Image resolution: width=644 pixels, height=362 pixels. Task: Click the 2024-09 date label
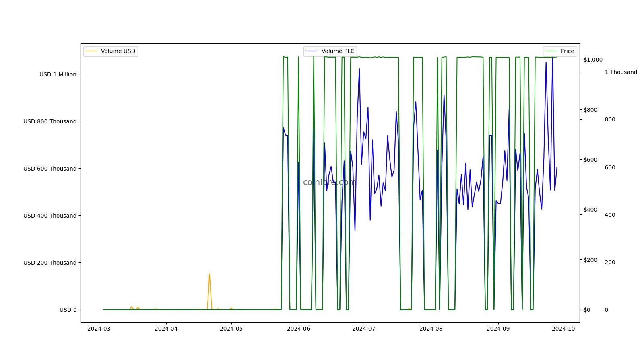pyautogui.click(x=498, y=329)
